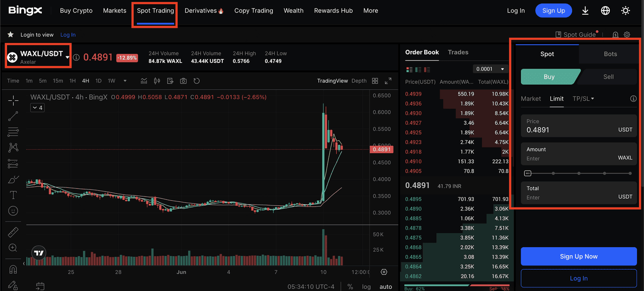Select the brush drawing tool
Viewport: 644px width, 291px height.
13,179
